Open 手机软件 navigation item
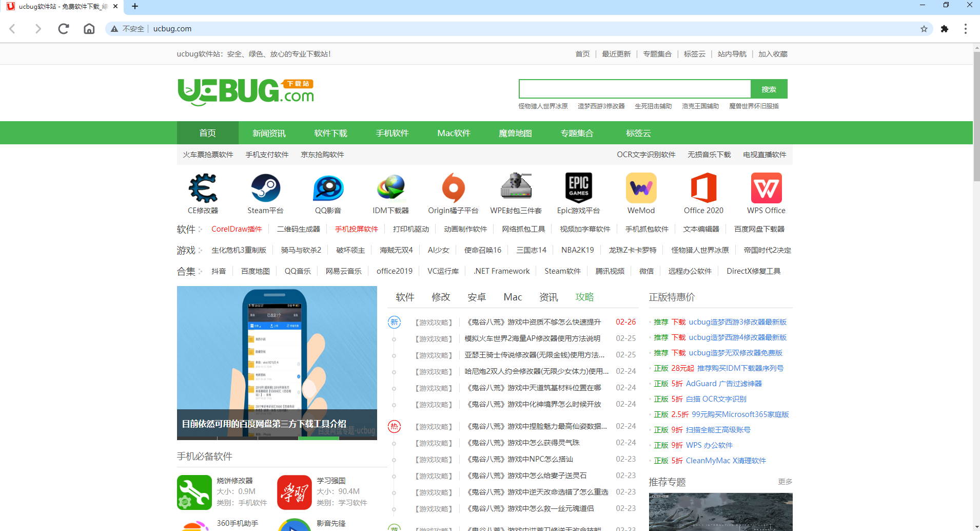Screen dimensions: 980x531 (393, 133)
